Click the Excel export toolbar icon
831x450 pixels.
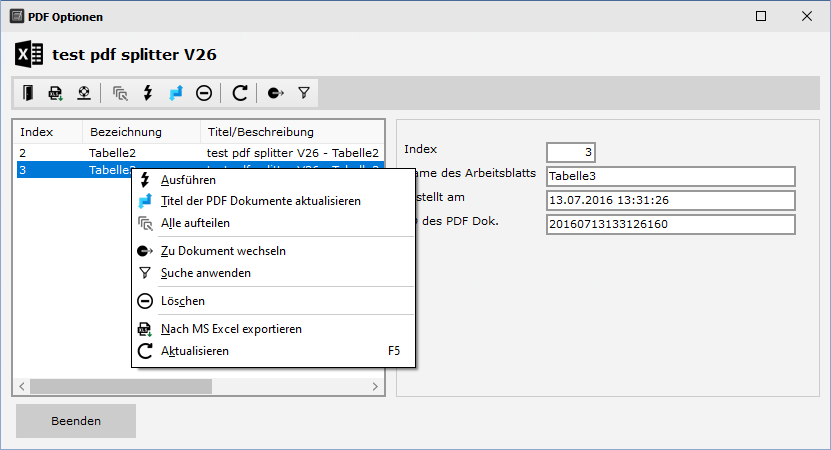[x=56, y=93]
